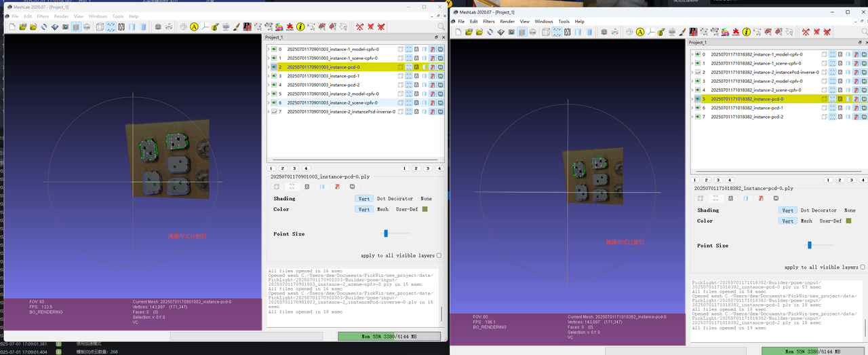Expand layer 3 instance-pcd-1 in left layer list
Screen dimensions: 868x355
(x=268, y=76)
